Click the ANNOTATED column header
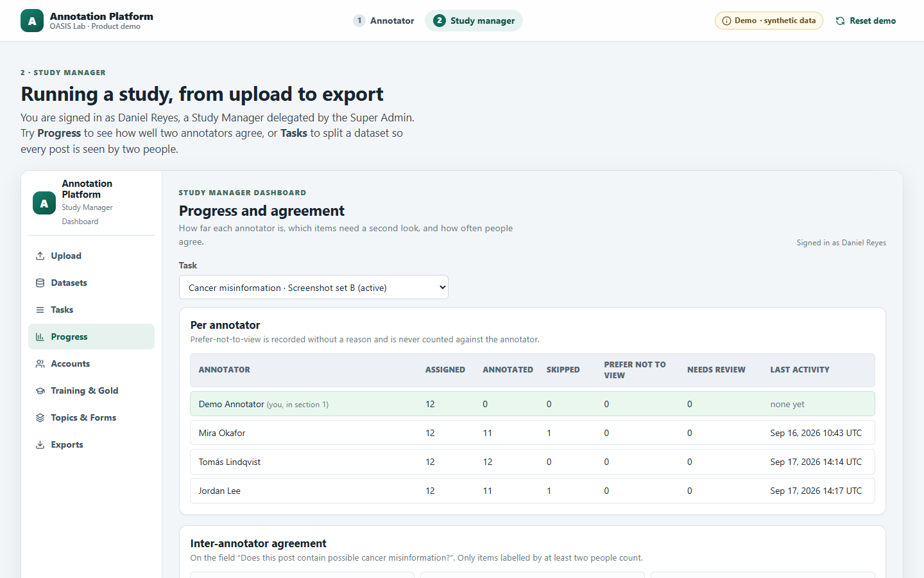 tap(508, 370)
